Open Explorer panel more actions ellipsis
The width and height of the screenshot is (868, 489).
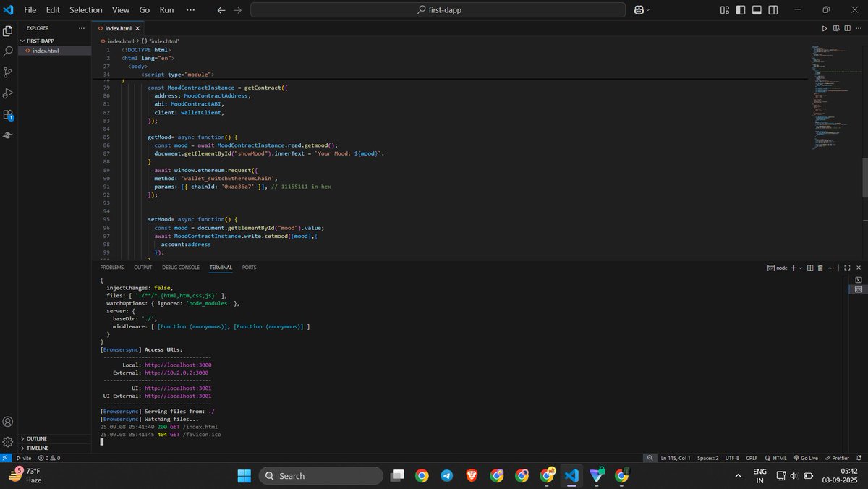[81, 28]
